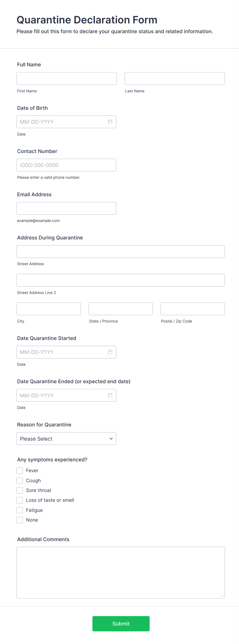Enable the Sore throat checkbox

tap(20, 490)
